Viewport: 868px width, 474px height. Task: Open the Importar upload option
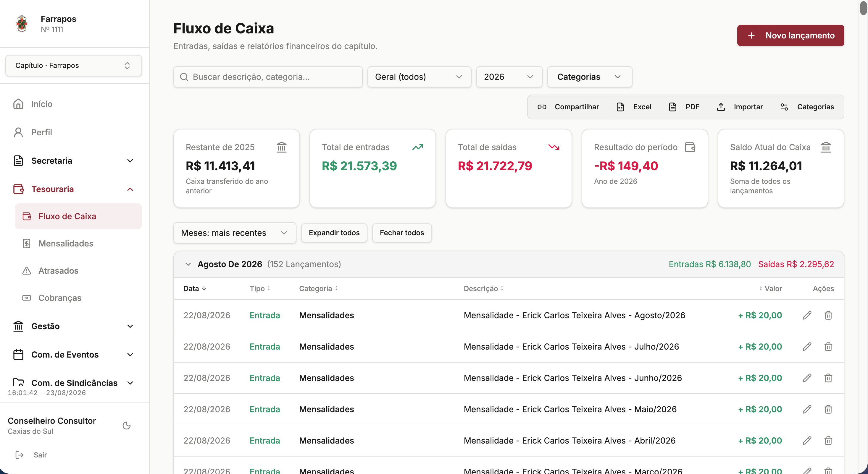click(740, 107)
